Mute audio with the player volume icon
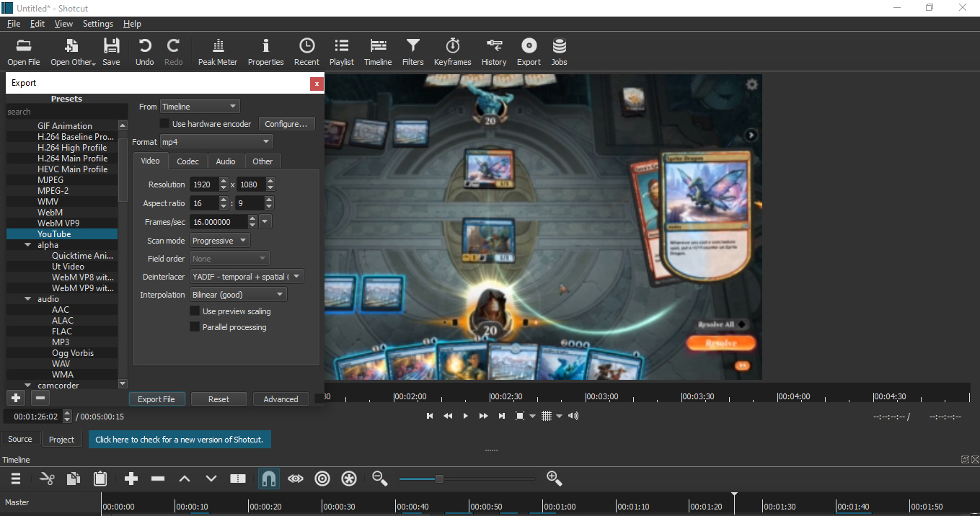This screenshot has height=516, width=980. click(573, 416)
